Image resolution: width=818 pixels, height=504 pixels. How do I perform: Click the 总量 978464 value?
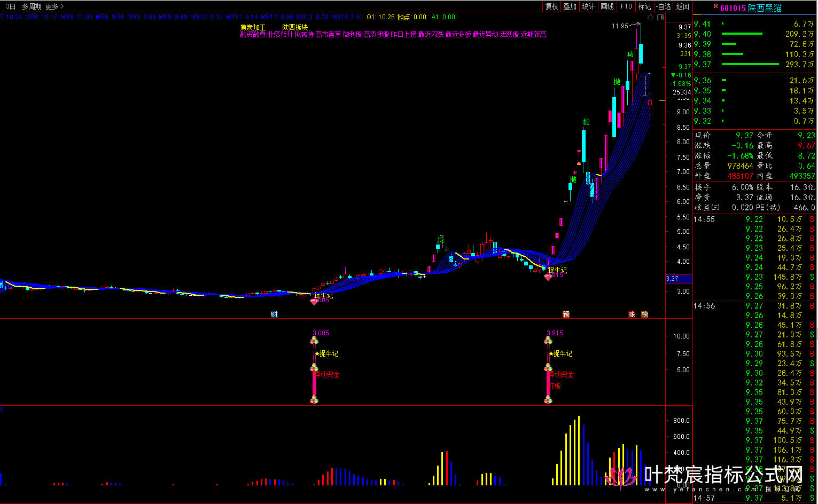point(740,166)
